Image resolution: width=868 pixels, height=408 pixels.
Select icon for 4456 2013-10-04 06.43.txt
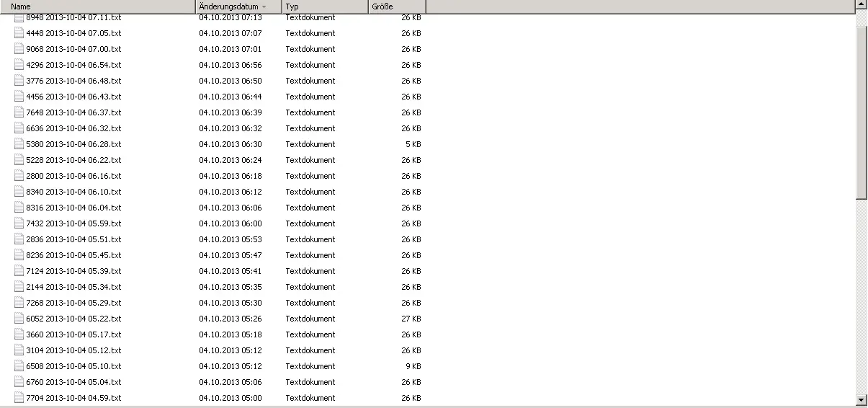click(19, 97)
